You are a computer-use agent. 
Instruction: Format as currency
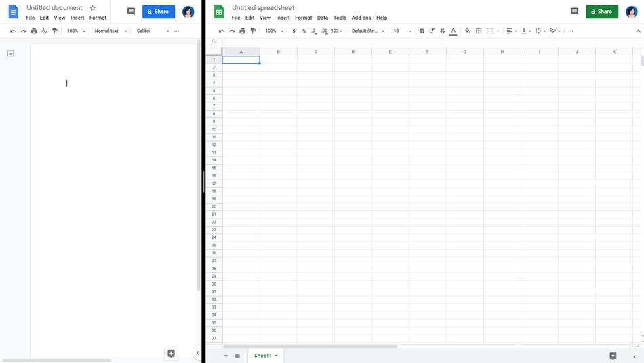(294, 31)
